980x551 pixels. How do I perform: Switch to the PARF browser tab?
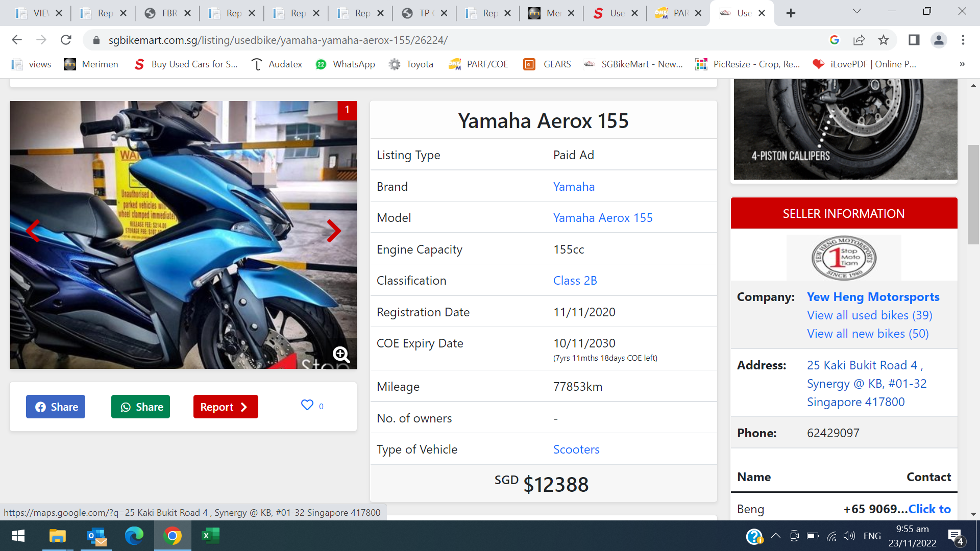tap(674, 13)
